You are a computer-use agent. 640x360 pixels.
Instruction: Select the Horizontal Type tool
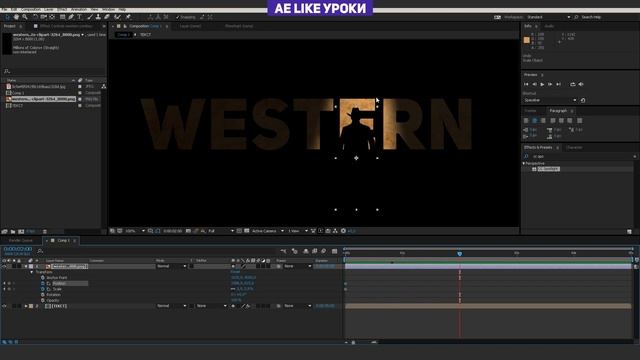coord(80,17)
